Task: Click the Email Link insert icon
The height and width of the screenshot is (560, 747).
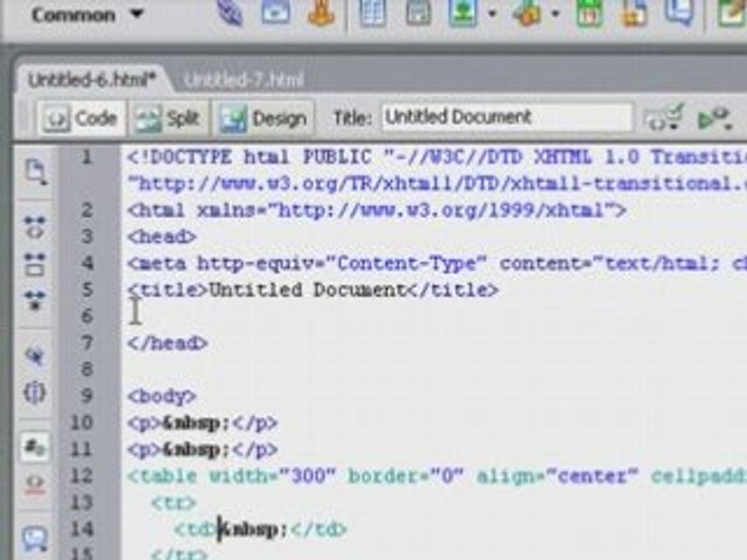Action: 275,12
